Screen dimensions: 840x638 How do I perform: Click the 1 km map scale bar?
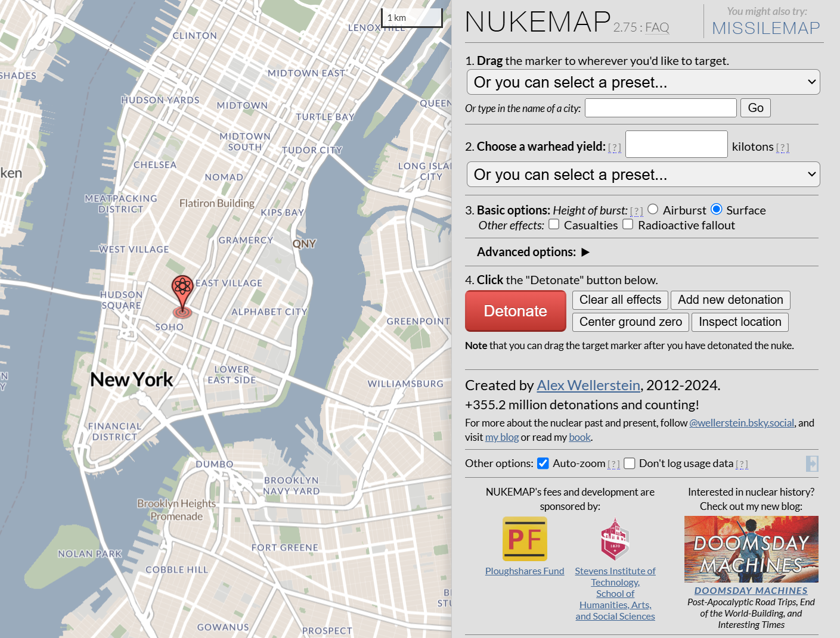click(x=412, y=18)
